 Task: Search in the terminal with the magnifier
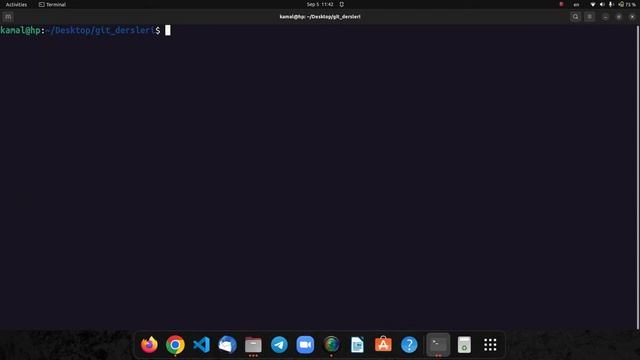click(576, 17)
